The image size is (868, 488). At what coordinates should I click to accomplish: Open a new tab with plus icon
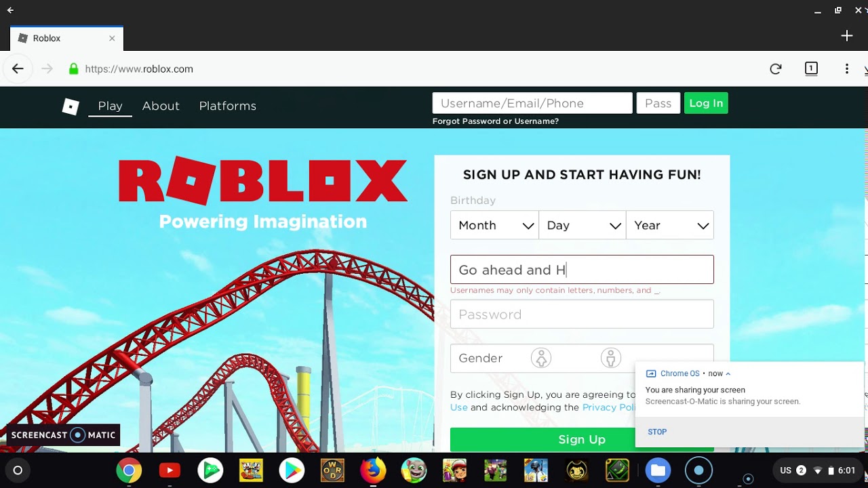pos(846,36)
